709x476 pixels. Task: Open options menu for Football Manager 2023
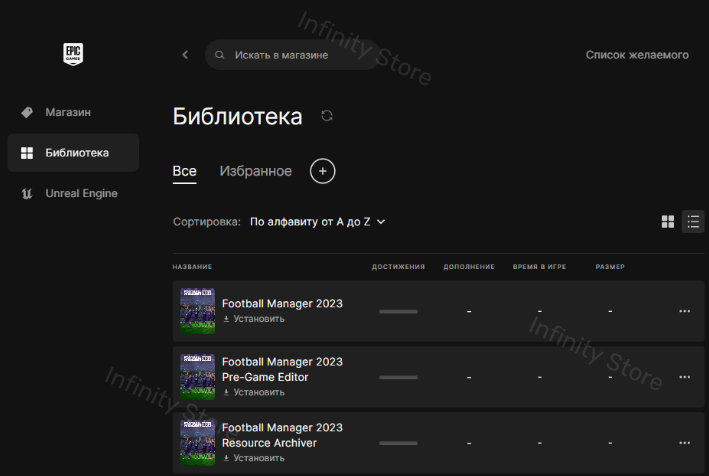click(x=684, y=311)
